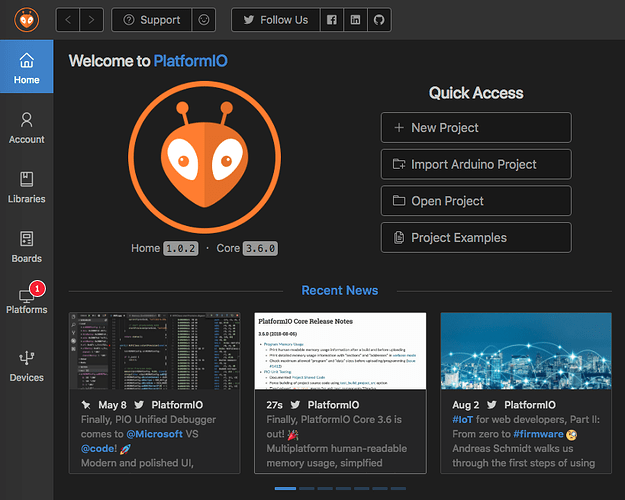This screenshot has width=625, height=500.
Task: Click the PlatformIO link in welcome heading
Action: click(x=191, y=61)
